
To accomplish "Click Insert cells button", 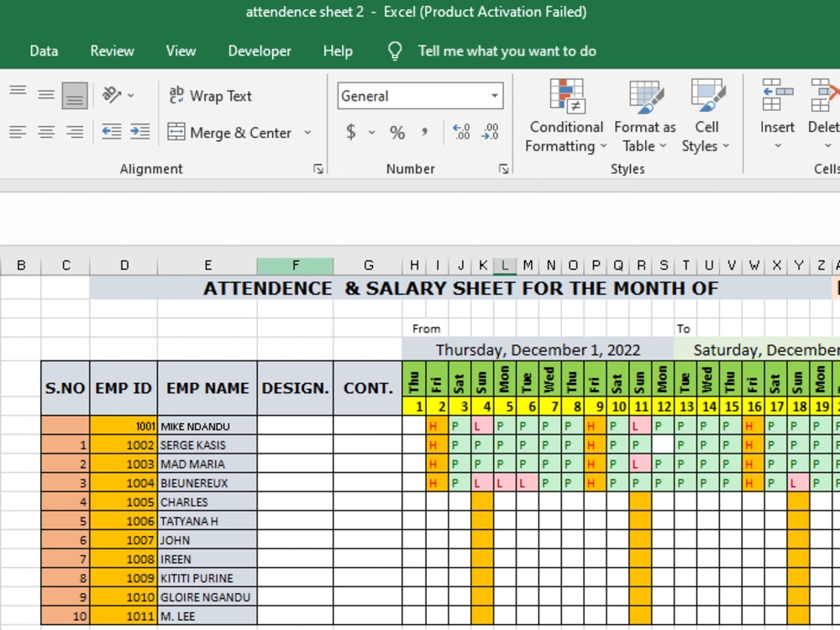I will tap(777, 106).
